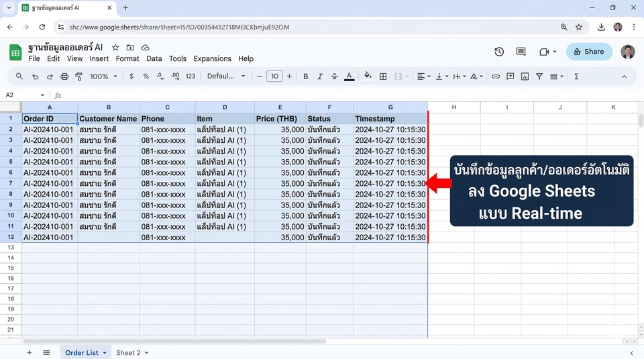Apply strikethrough formatting
Screen dimensions: 644x359
tap(334, 76)
